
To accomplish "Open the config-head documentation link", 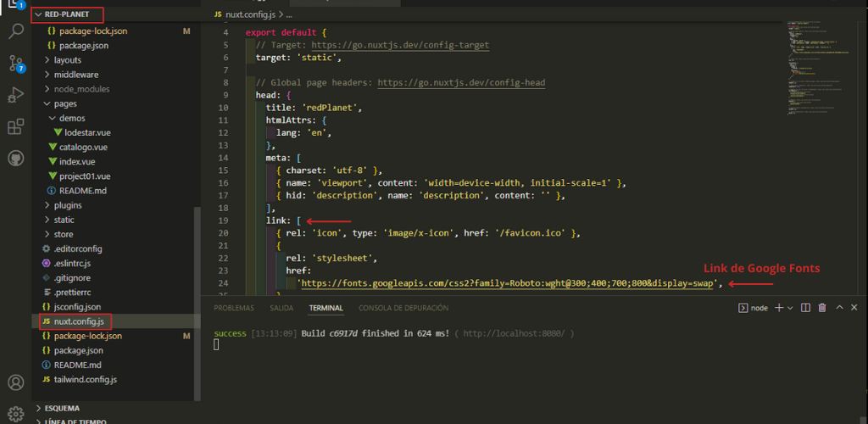I will pyautogui.click(x=462, y=82).
